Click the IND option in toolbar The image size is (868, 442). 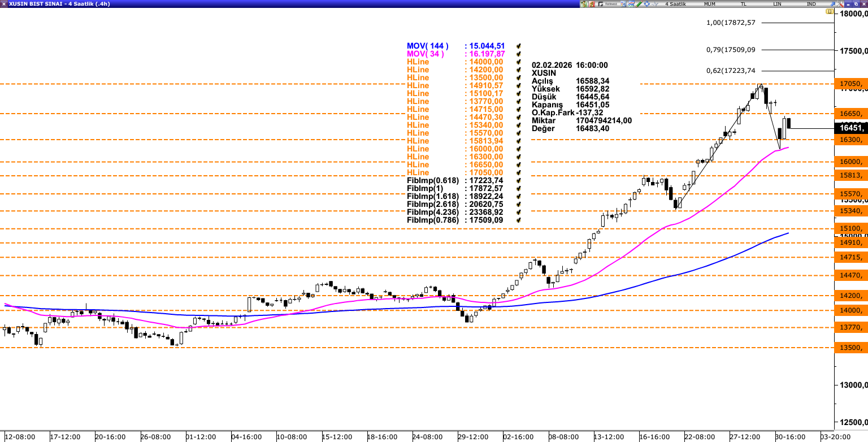pyautogui.click(x=811, y=4)
